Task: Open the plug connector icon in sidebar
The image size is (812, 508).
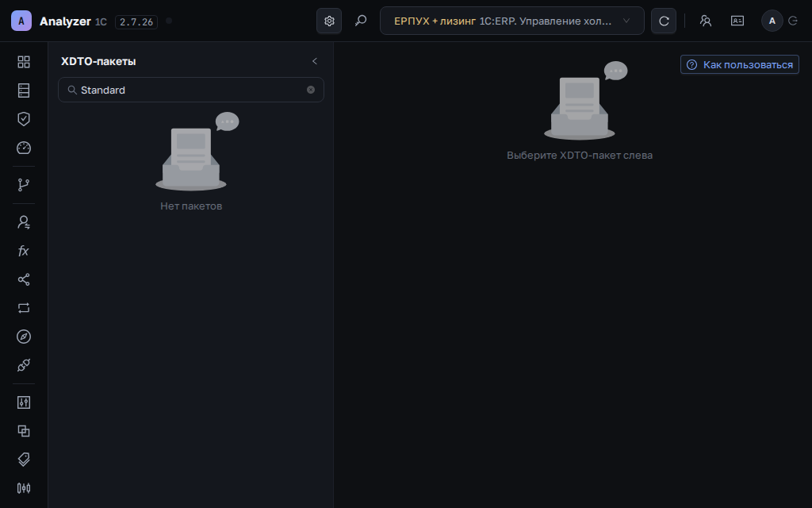Action: point(24,365)
